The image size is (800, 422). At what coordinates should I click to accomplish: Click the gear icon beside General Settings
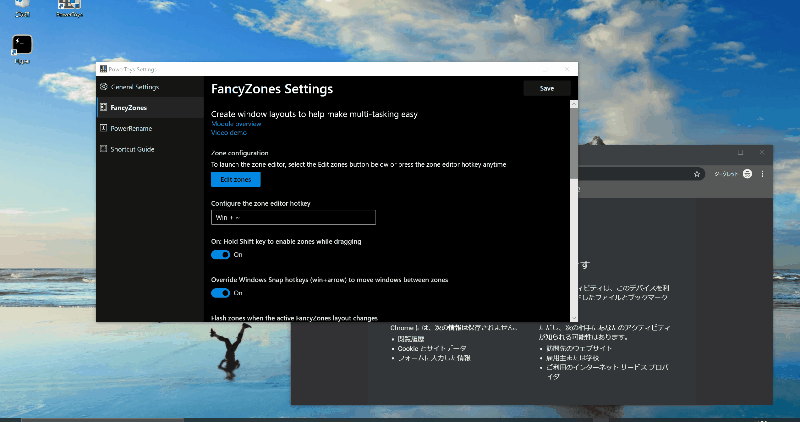[x=104, y=87]
